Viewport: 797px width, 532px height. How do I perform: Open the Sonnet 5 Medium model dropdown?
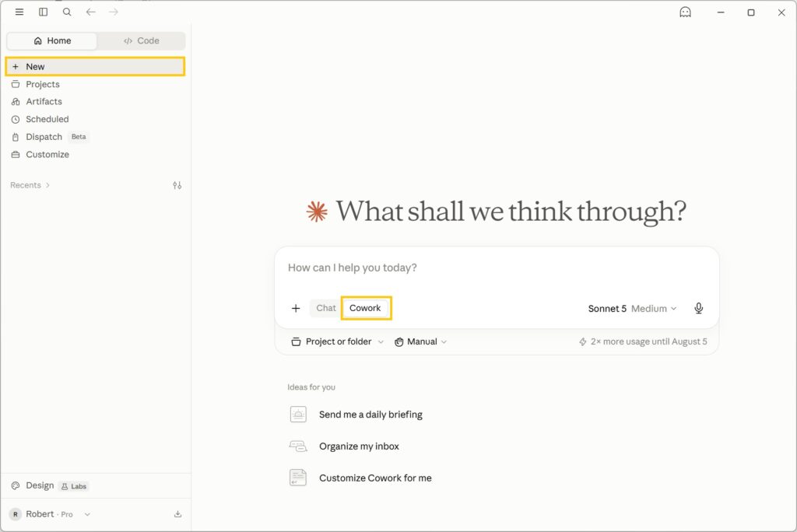coord(632,309)
